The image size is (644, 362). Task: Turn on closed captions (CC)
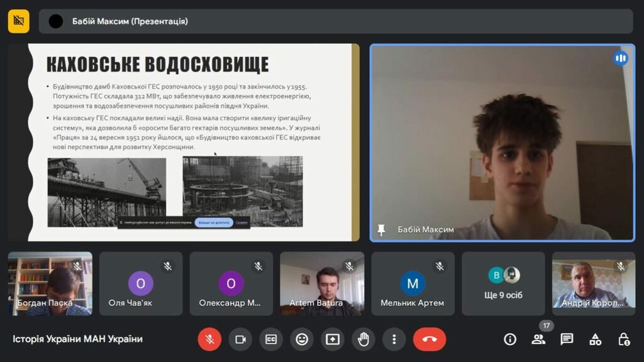[271, 339]
